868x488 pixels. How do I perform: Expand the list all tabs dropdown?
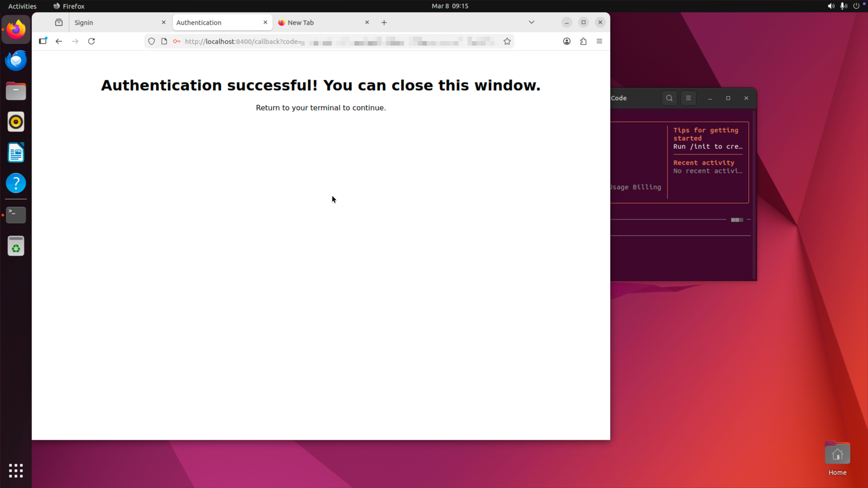pos(532,22)
